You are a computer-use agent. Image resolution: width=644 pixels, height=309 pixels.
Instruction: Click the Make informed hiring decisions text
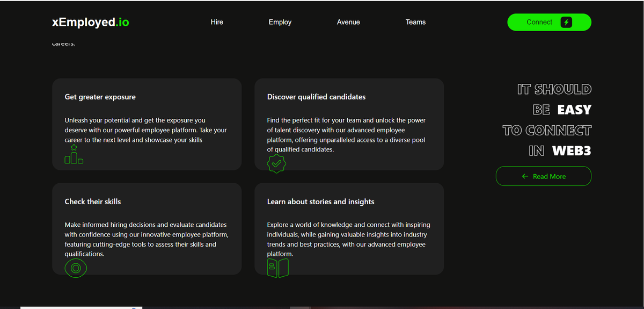[147, 239]
